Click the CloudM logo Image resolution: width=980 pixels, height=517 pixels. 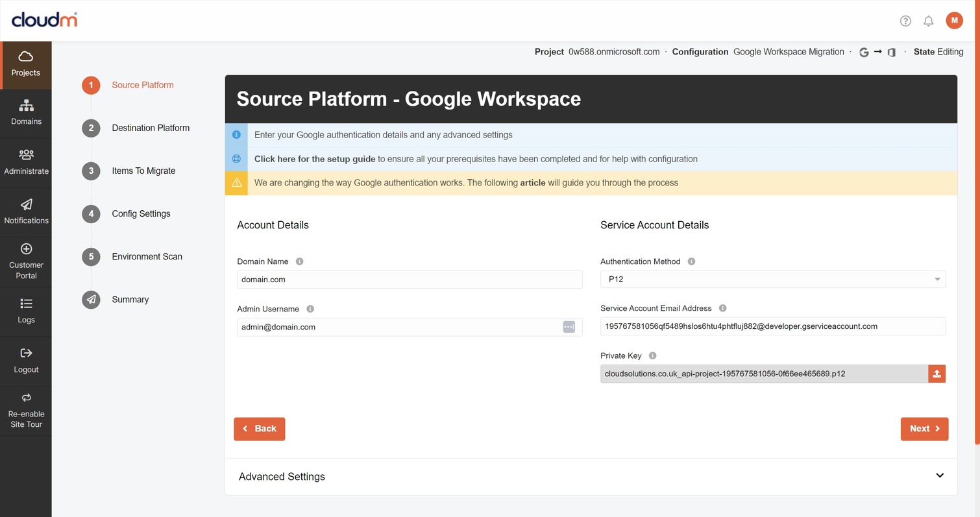click(x=44, y=19)
